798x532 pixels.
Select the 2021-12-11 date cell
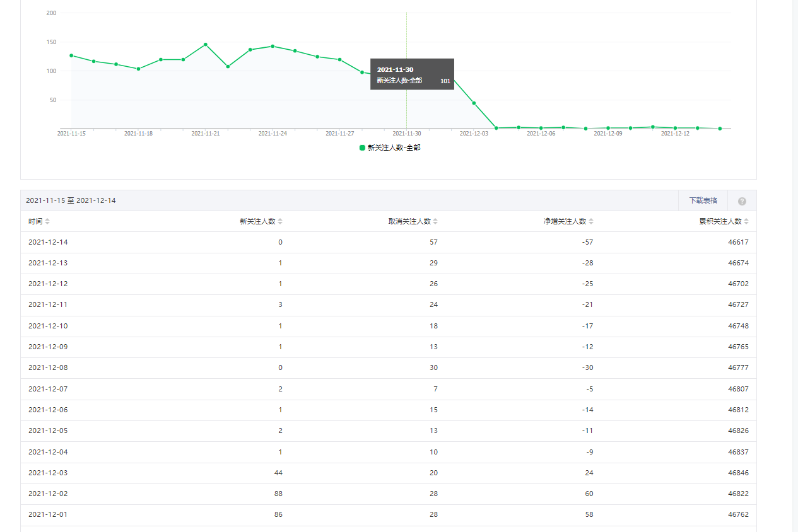click(48, 304)
